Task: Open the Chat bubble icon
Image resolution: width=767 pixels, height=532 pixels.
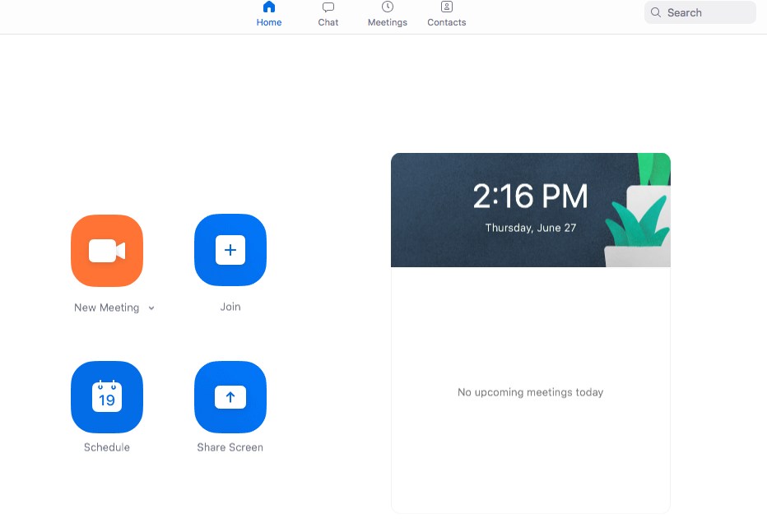Action: click(x=328, y=7)
